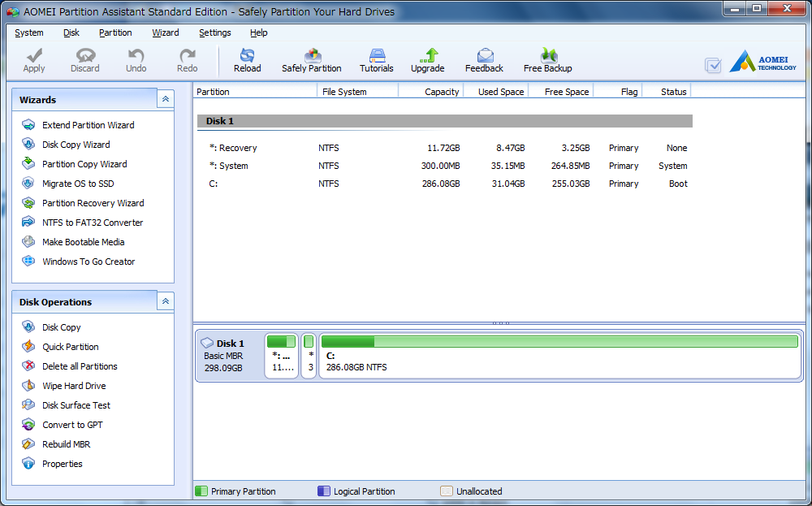Viewport: 812px width, 506px height.
Task: Open Windows To Go Creator
Action: tap(78, 262)
